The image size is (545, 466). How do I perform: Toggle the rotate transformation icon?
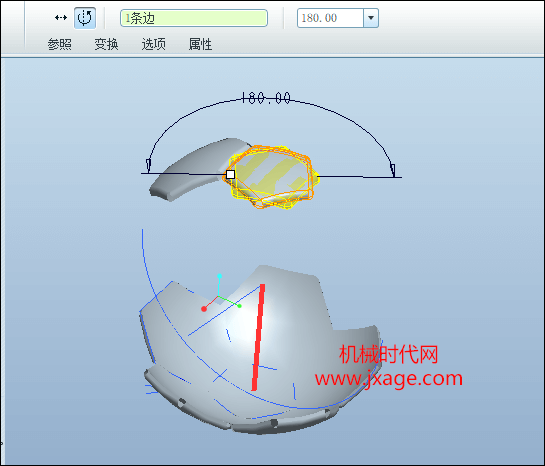click(x=85, y=18)
